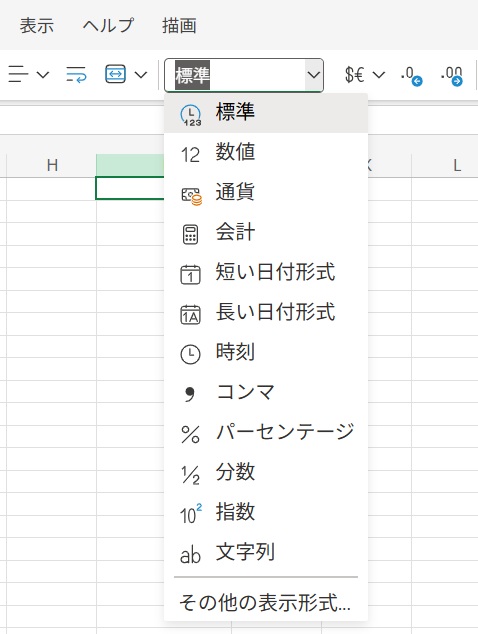This screenshot has width=478, height=634.
Task: Select 標準 in the format list
Action: 266,113
